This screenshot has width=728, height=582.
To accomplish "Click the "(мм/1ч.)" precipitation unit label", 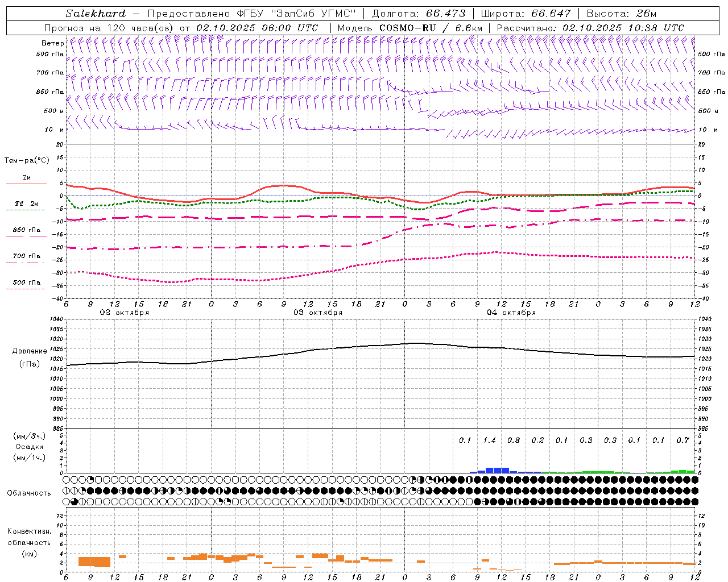I will 29,458.
